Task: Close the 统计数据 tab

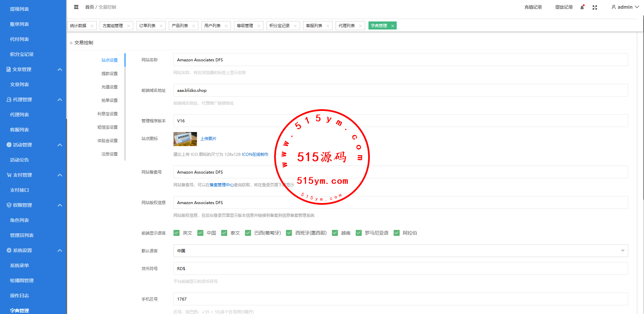Action: pos(92,26)
